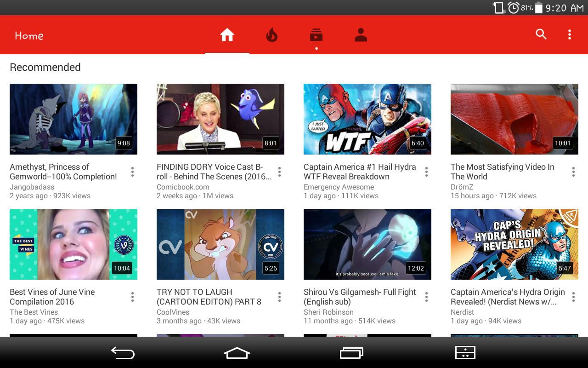
Task: Open title 'Best Vines of June Vine Compilation 2016'
Action: (x=52, y=297)
